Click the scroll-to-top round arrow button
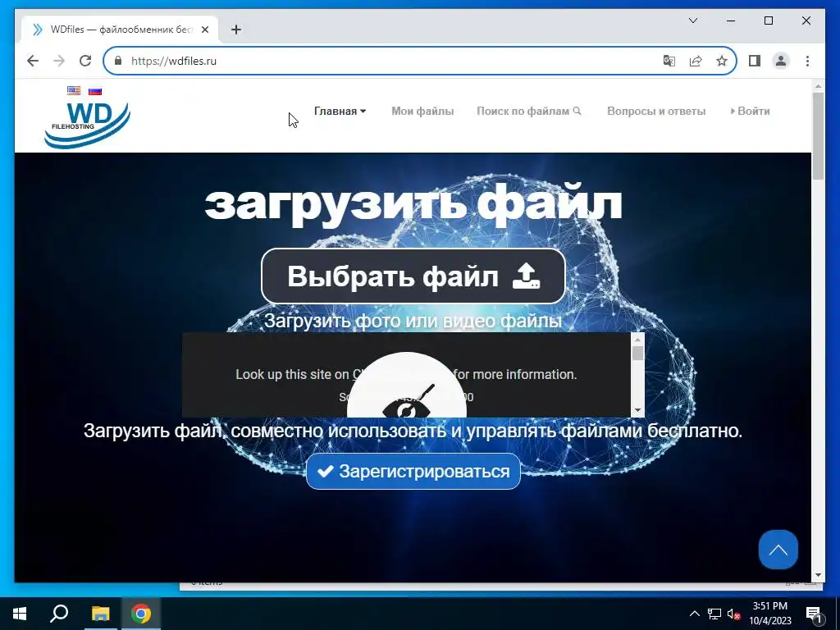 click(x=778, y=550)
